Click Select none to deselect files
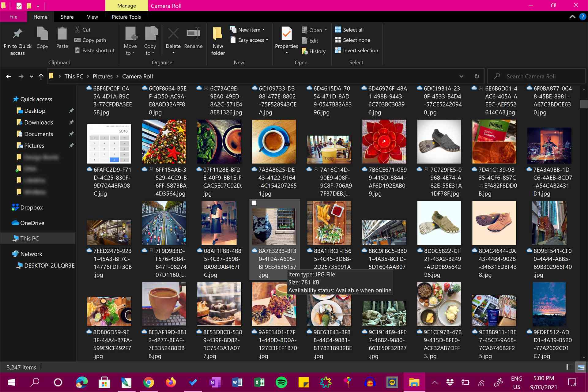 coord(356,40)
